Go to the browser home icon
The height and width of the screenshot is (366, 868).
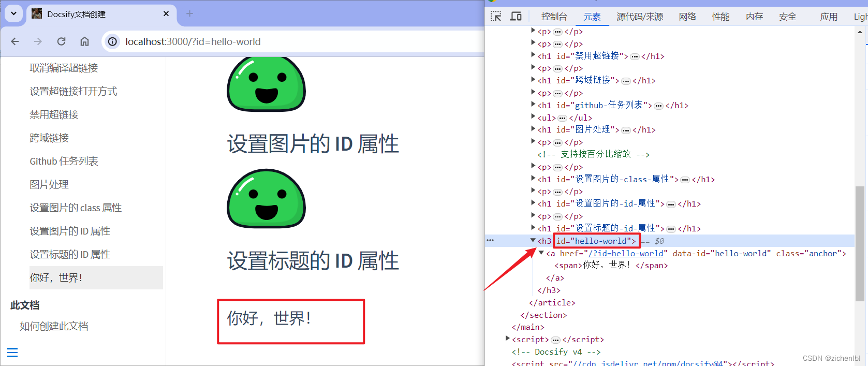point(84,41)
